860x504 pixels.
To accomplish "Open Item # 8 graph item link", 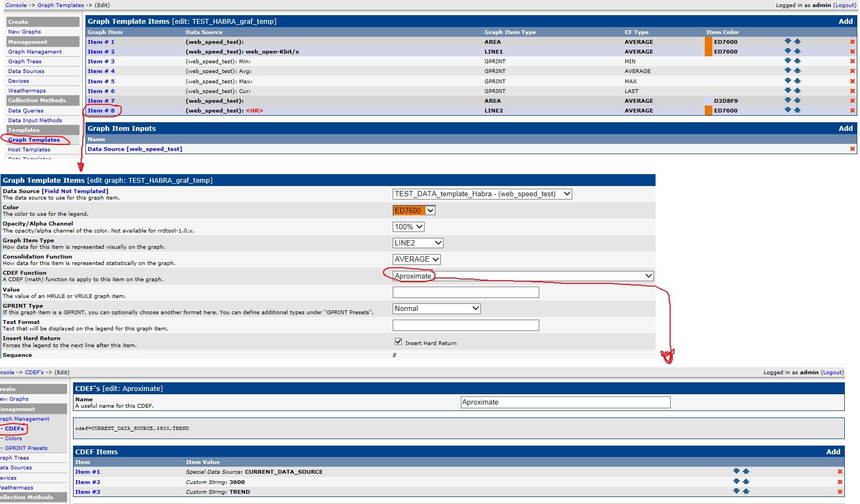I will [x=101, y=110].
